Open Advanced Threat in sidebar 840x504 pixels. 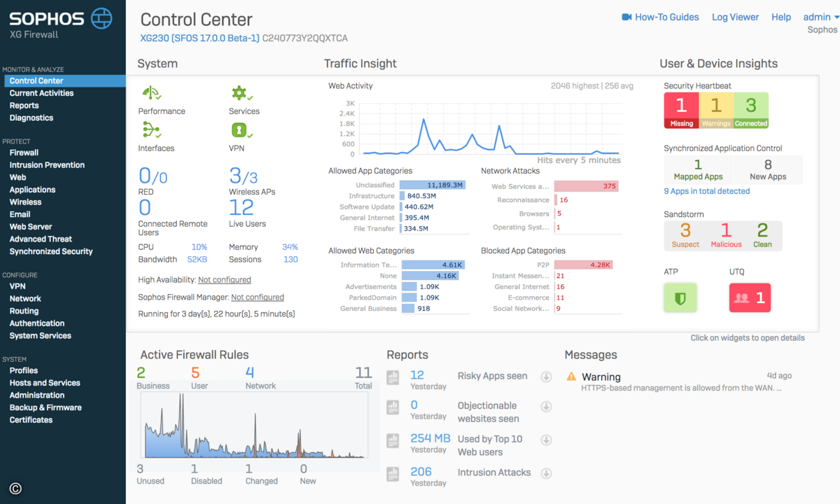point(41,239)
